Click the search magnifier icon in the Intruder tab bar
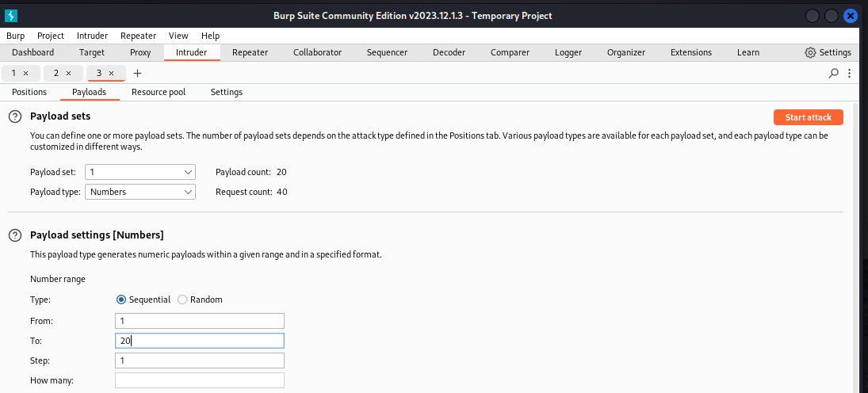Screen dimensions: 868x393 pyautogui.click(x=833, y=73)
